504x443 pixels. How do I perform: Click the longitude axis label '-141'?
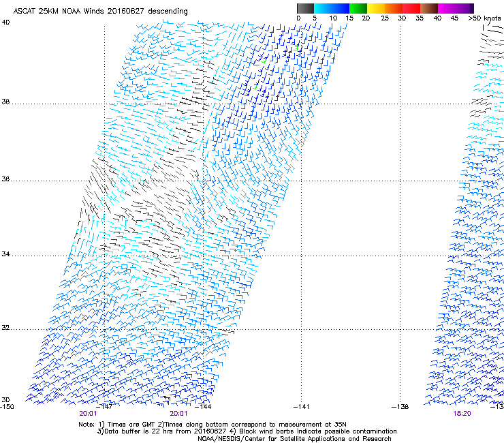302,407
